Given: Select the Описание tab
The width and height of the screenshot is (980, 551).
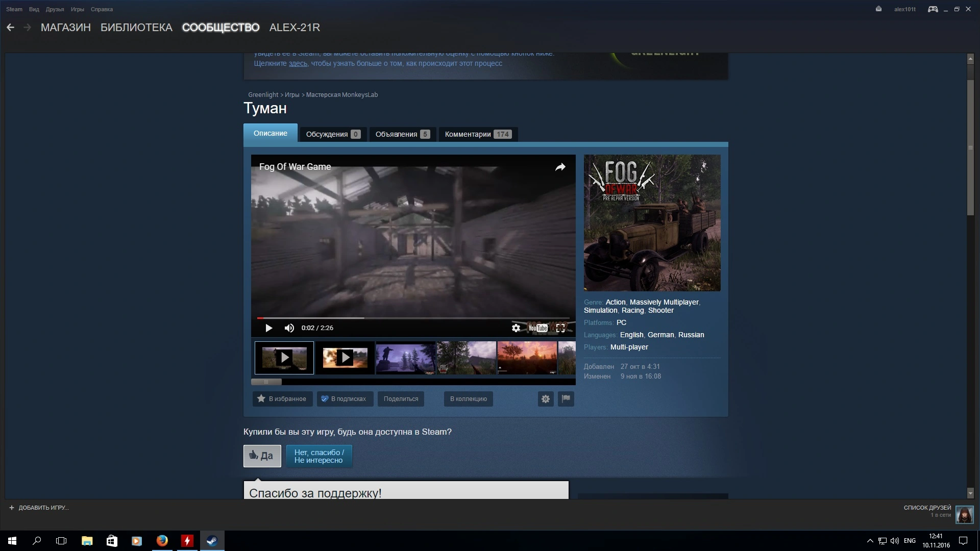Looking at the screenshot, I should click(271, 133).
